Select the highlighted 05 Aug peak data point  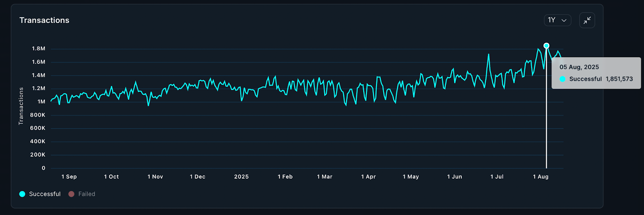coord(546,46)
